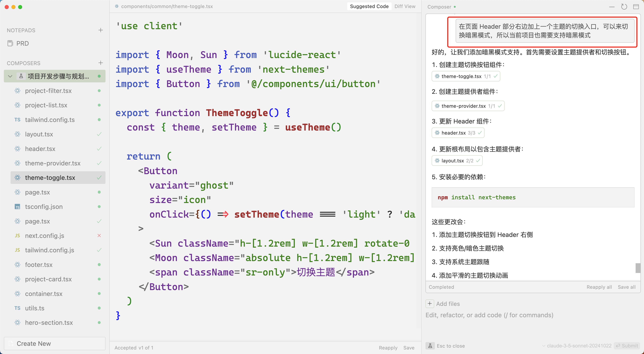Open theme-toggle.tsx 1/1 chip in Composer

point(466,76)
